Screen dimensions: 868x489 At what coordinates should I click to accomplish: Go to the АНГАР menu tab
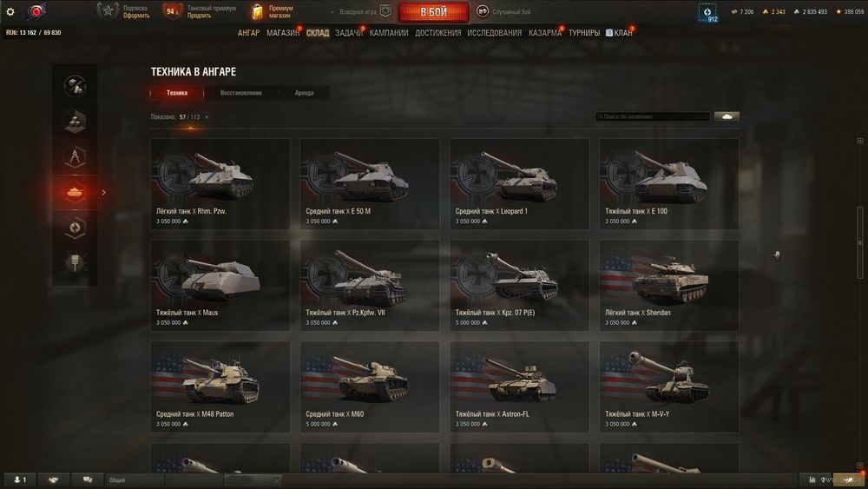[x=248, y=33]
